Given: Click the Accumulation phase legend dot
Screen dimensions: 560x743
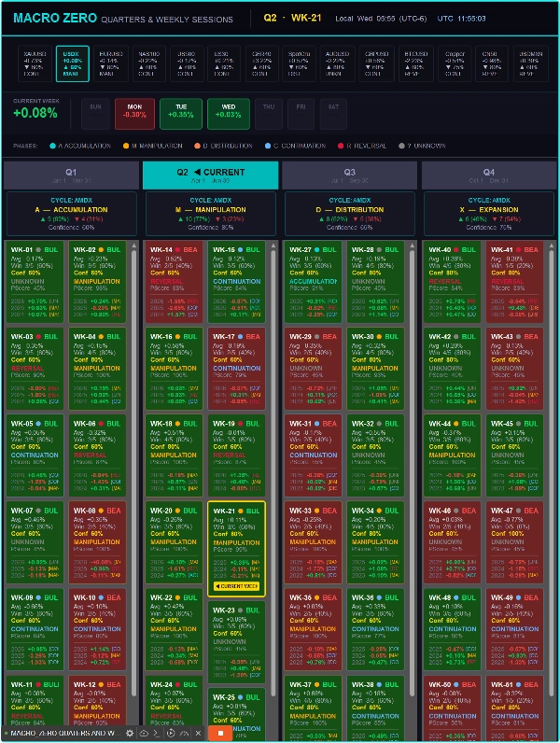Looking at the screenshot, I should (52, 146).
